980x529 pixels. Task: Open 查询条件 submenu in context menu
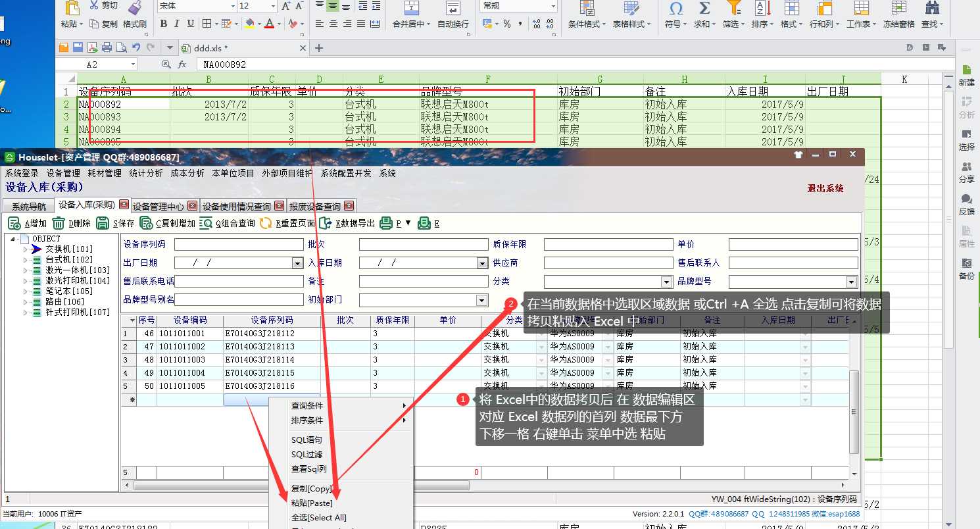coord(341,406)
